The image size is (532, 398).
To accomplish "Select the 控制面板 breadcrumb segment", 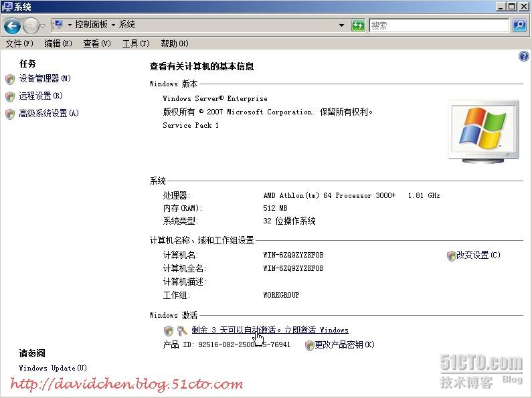I will (91, 24).
